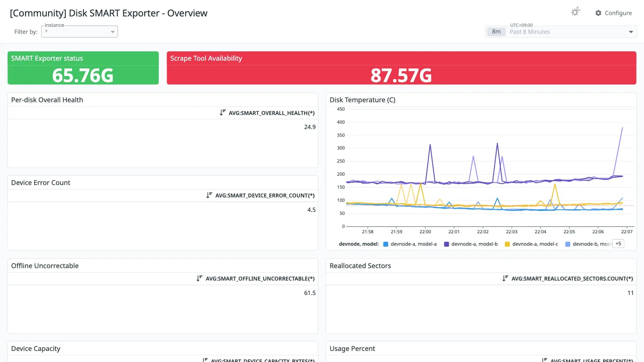Screen dimensions: 644x362
Task: Toggle devnode-b legend entry
Action: (588, 244)
